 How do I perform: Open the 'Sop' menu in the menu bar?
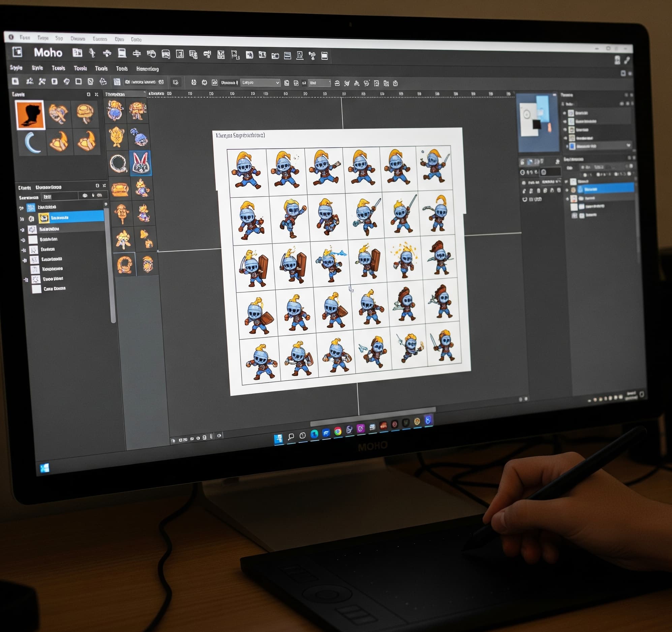59,38
